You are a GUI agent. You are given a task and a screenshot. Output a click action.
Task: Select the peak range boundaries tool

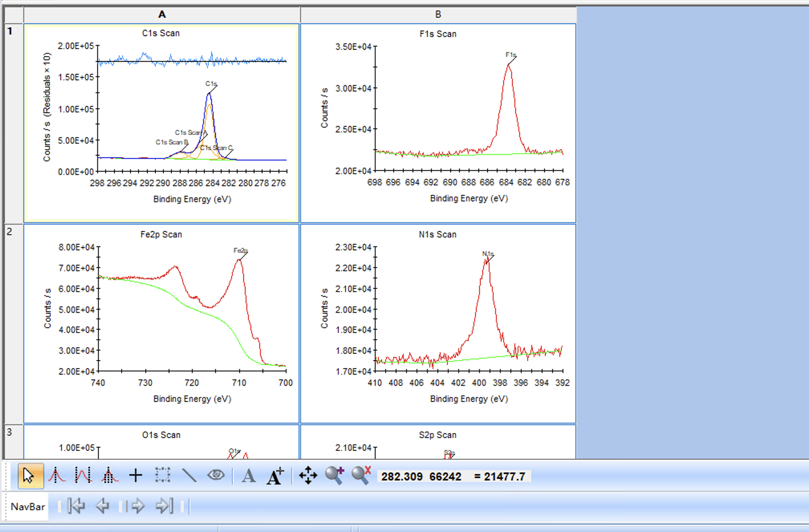point(83,476)
